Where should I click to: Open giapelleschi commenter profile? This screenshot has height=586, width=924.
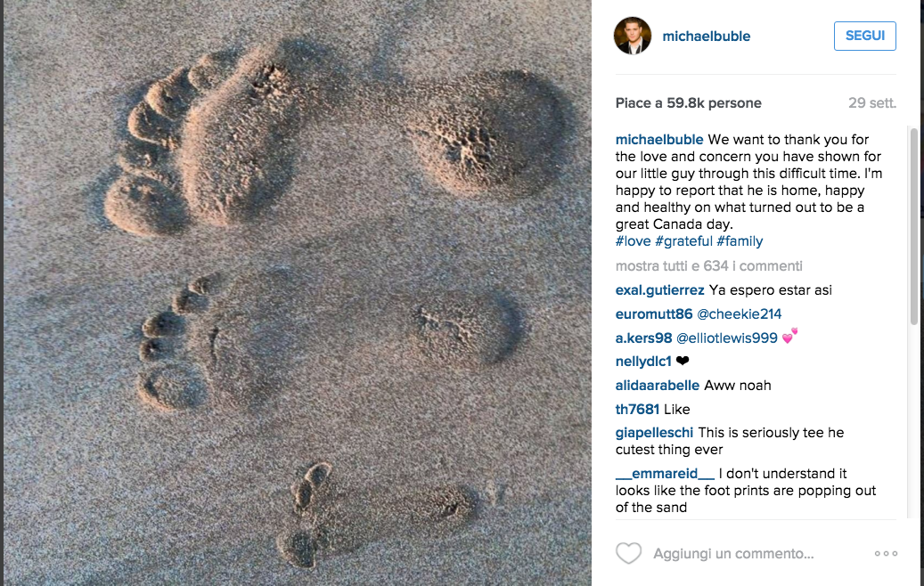pyautogui.click(x=654, y=433)
